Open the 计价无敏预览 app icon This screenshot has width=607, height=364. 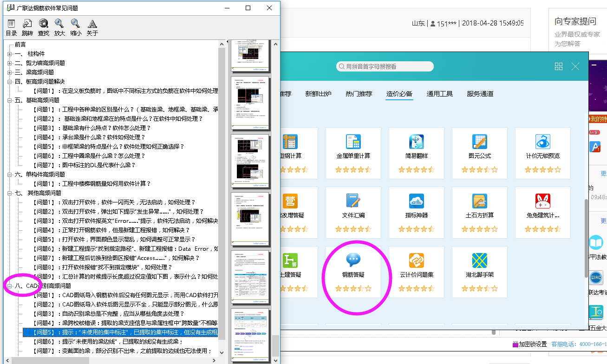click(543, 142)
